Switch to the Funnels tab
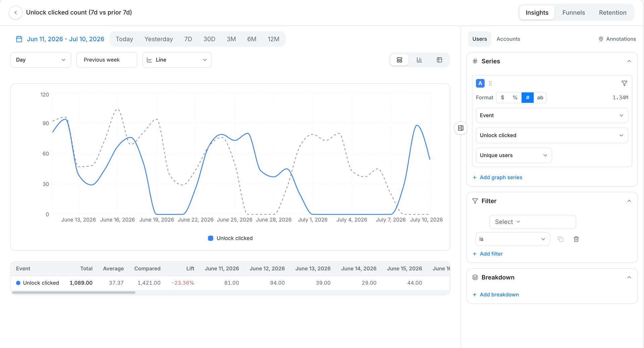The width and height of the screenshot is (644, 348). tap(574, 13)
